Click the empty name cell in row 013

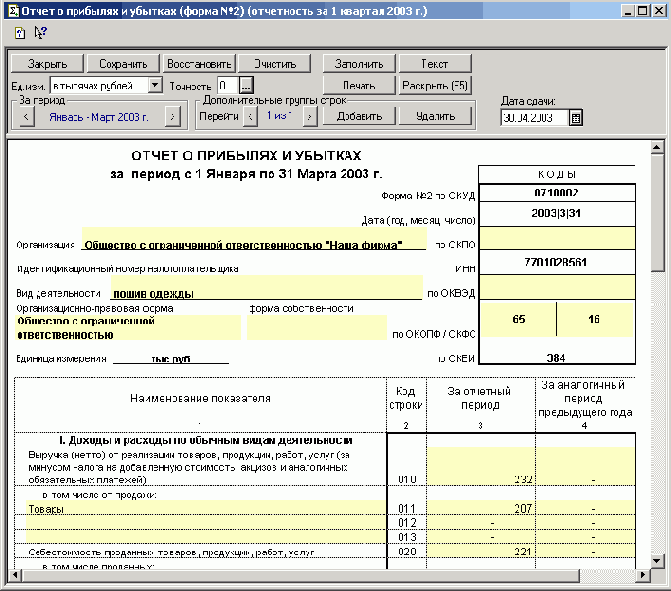point(206,538)
